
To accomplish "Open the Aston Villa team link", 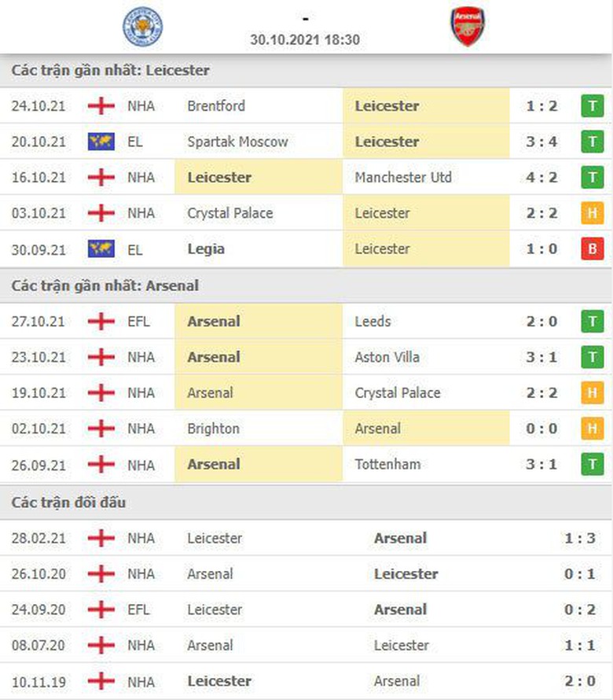I will pos(387,357).
